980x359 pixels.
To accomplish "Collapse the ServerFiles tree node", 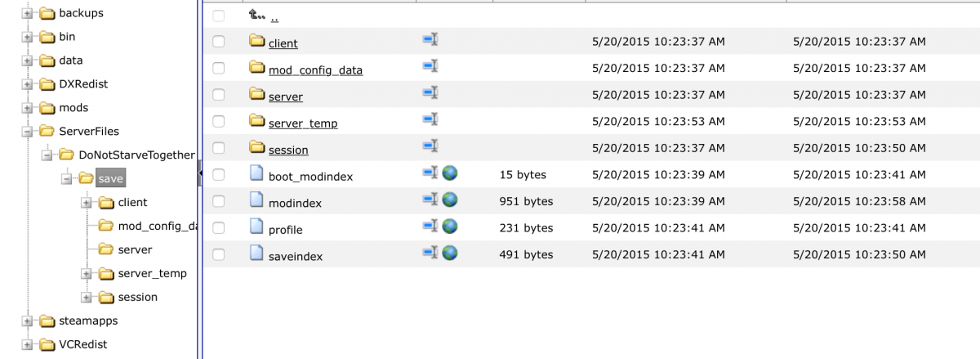I will point(27,132).
